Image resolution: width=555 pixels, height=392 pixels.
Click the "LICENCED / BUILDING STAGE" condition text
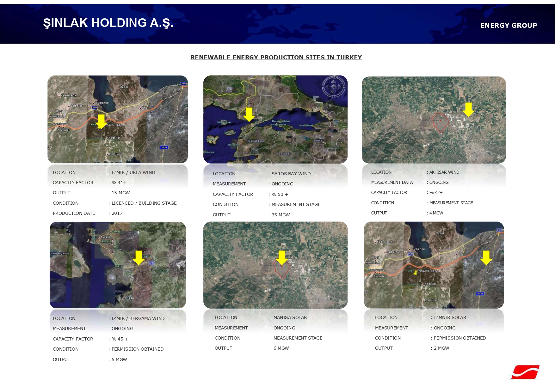144,203
